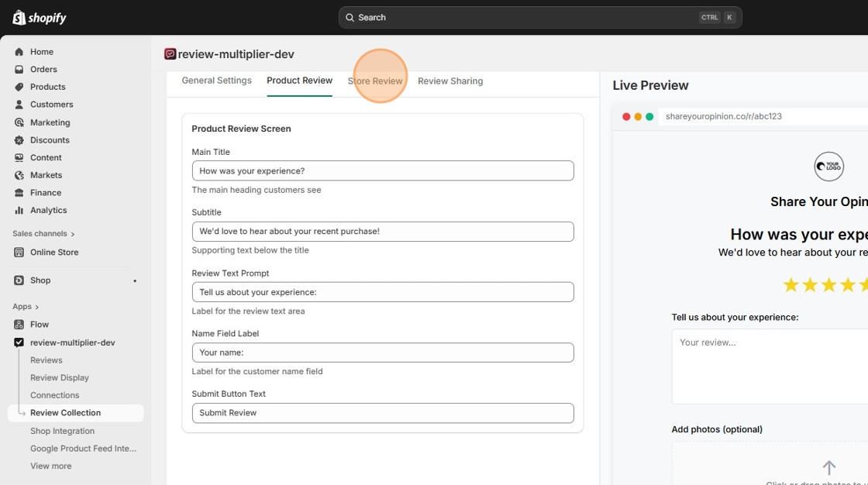Image resolution: width=868 pixels, height=485 pixels.
Task: Open Review Display sub-page
Action: (x=59, y=377)
